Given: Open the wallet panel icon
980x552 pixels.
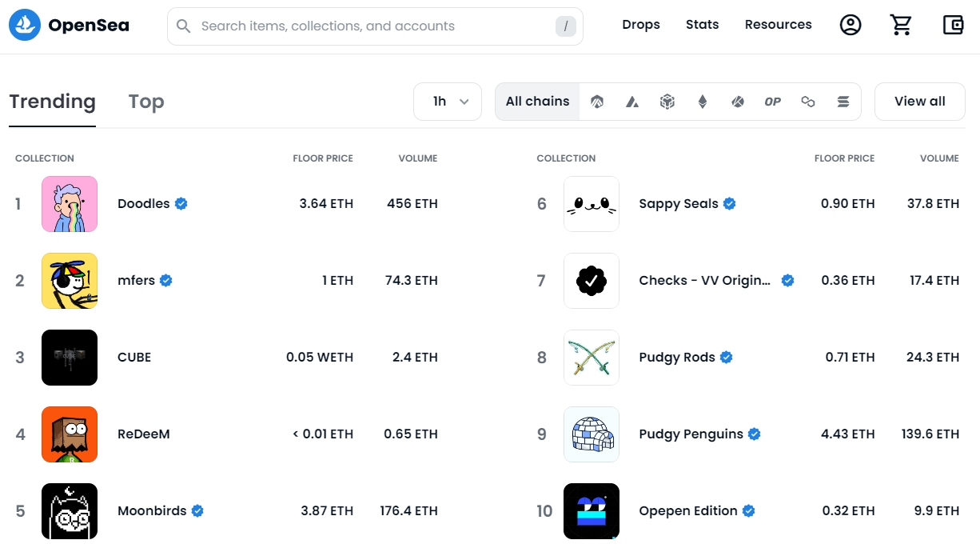Looking at the screenshot, I should coord(953,25).
